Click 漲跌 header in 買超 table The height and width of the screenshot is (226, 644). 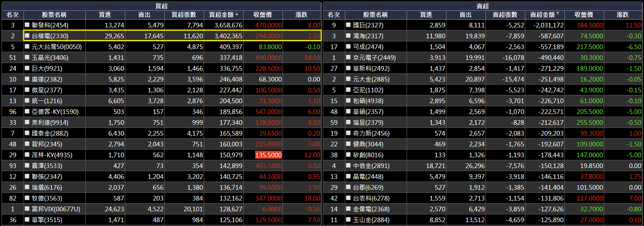[302, 15]
